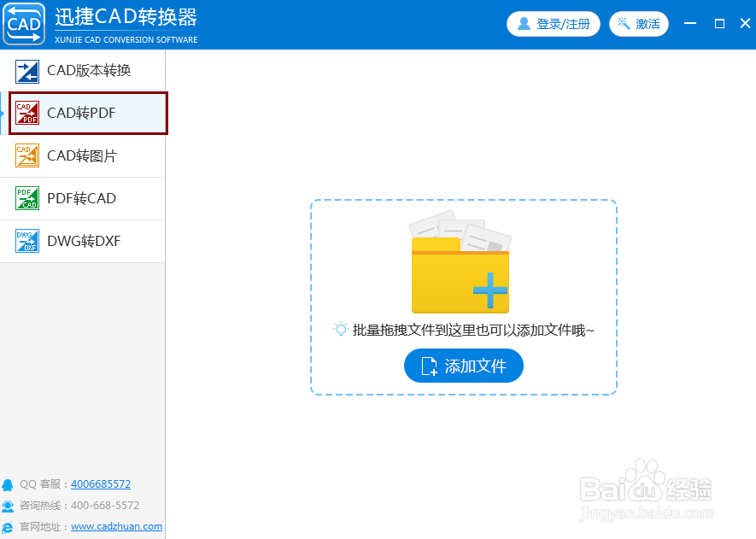Open 登录/注册 login dialog
Screen dimensions: 756x539
tap(553, 24)
